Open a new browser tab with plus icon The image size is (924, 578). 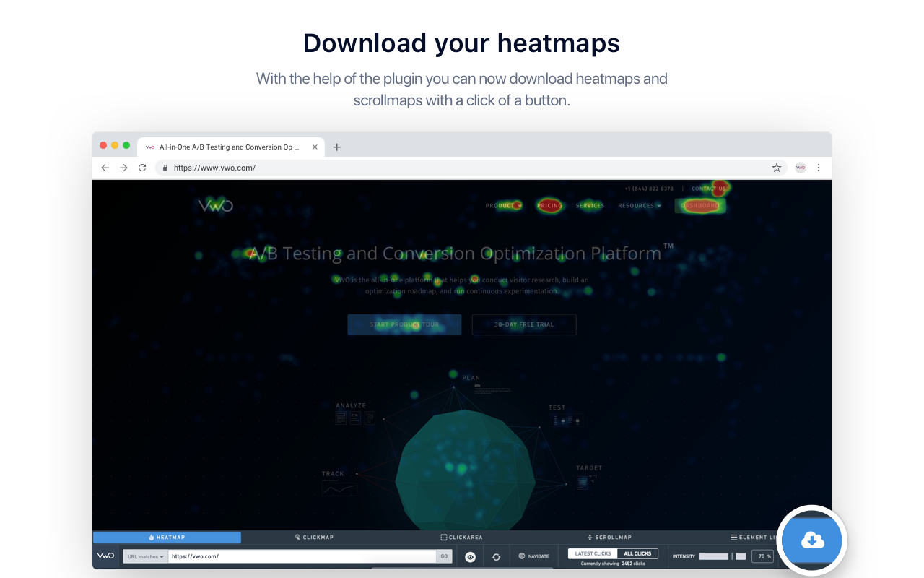pyautogui.click(x=336, y=147)
